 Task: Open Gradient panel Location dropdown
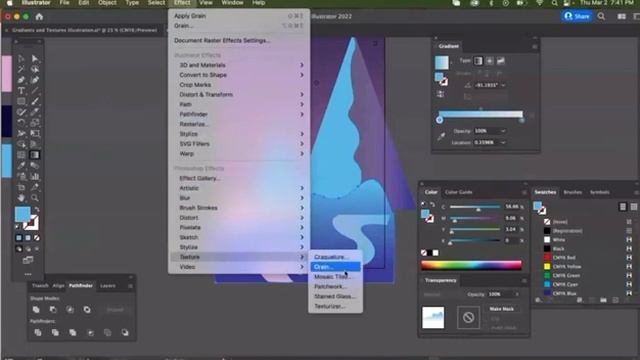(503, 142)
